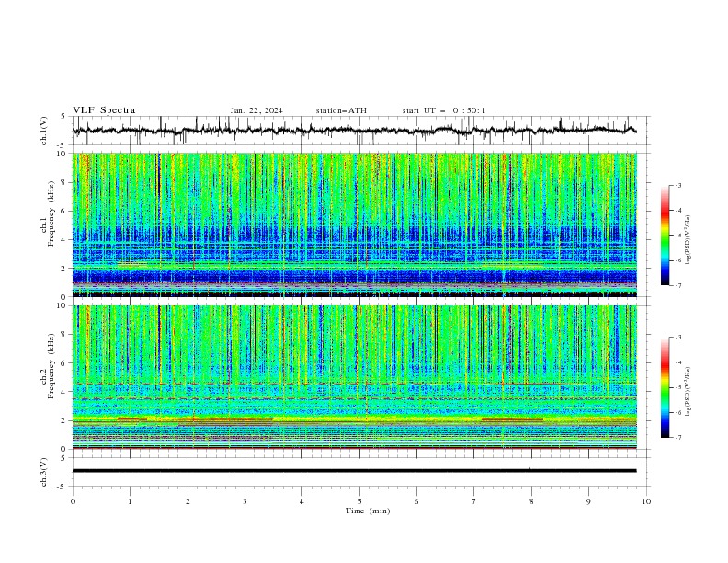Click the ch.2 "Frequency (kHz)" axis title
Screen dimensions: 728x563
[x=51, y=365]
